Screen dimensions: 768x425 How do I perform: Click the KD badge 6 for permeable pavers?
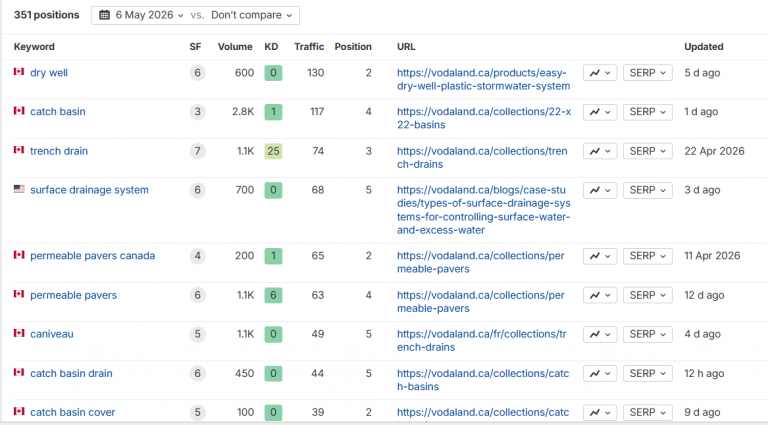coord(273,295)
